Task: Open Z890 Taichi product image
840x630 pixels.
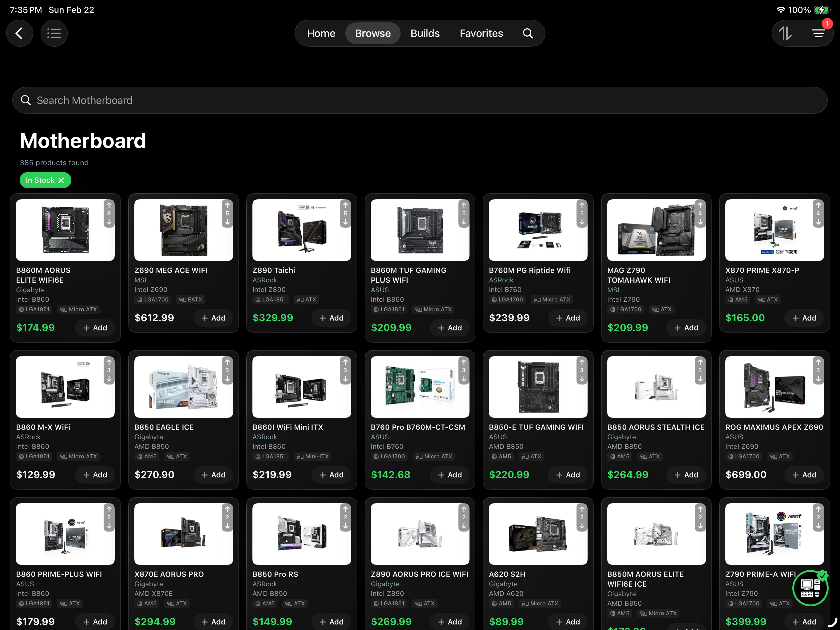Action: tap(302, 230)
